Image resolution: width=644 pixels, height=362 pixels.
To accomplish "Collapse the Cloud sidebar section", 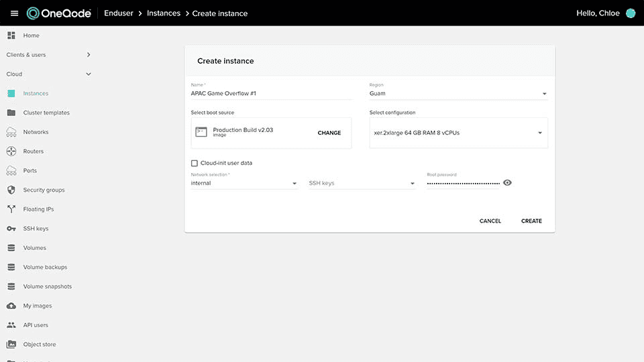I will click(x=88, y=74).
